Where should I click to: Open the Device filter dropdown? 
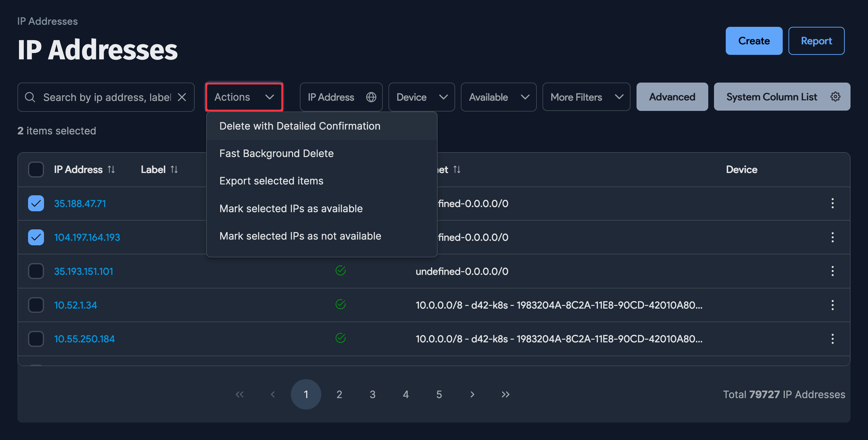421,97
